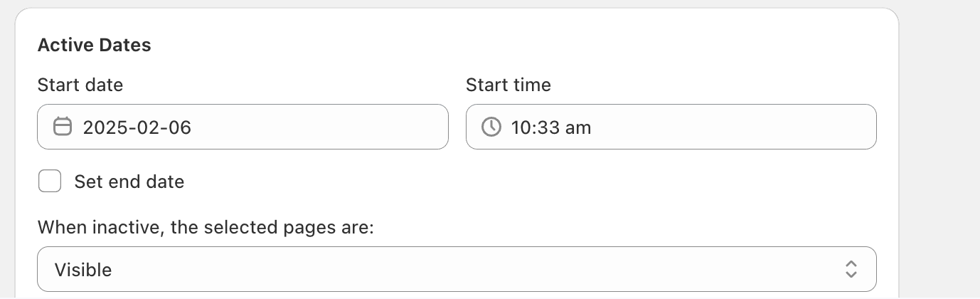
Task: Click the clock icon in Start time
Action: pos(491,127)
